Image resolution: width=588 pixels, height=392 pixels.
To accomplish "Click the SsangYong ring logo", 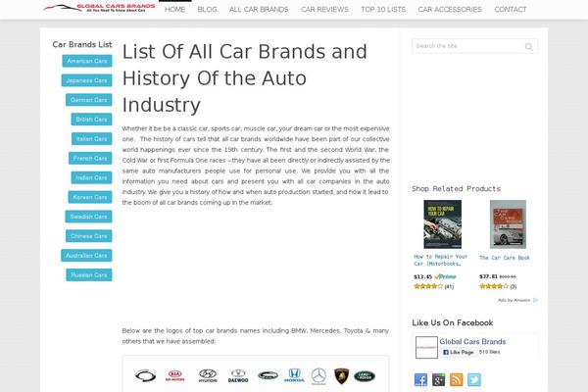I will 145,375.
